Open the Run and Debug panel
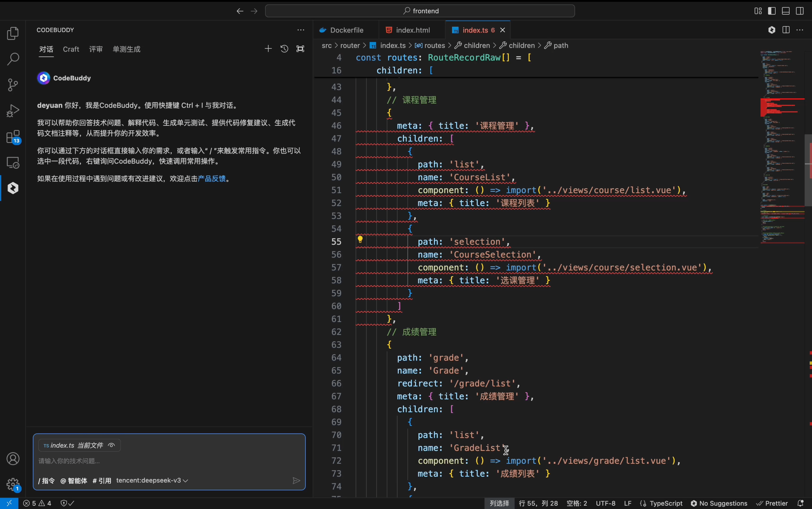812x509 pixels. tap(13, 111)
